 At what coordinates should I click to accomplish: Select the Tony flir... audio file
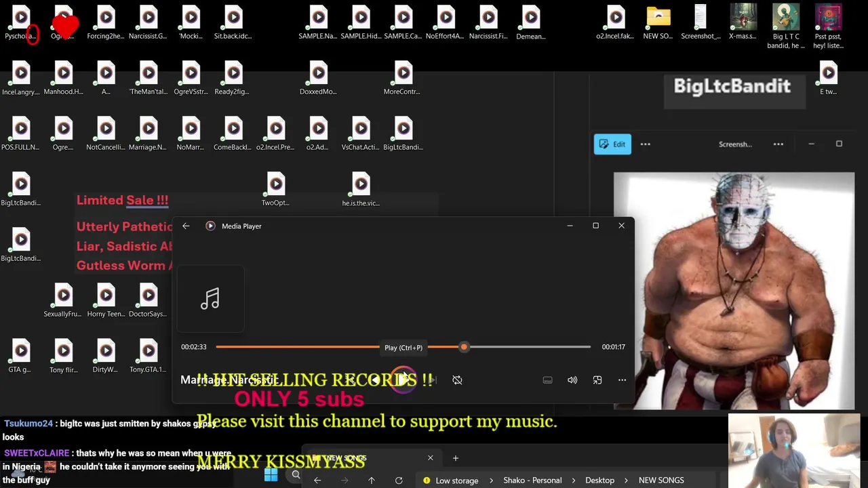coord(63,356)
